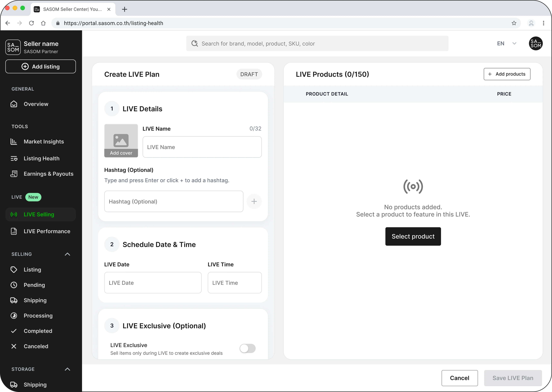The image size is (552, 392).
Task: Focus the LIVE Name input field
Action: click(202, 147)
